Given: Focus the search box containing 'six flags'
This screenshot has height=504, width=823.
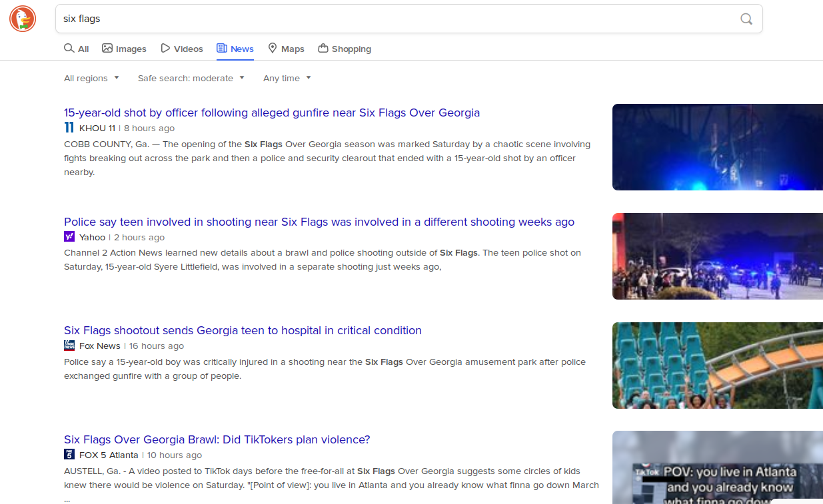Looking at the screenshot, I should [409, 19].
